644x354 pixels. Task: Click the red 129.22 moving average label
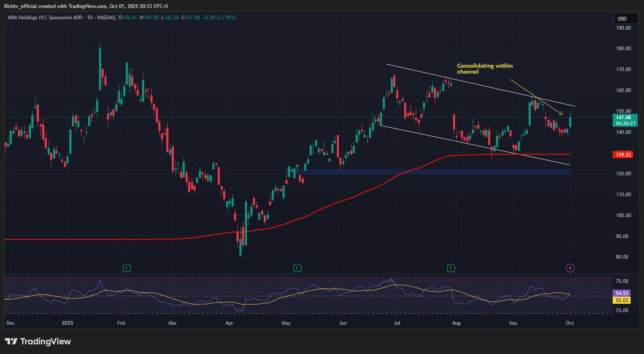(x=623, y=155)
